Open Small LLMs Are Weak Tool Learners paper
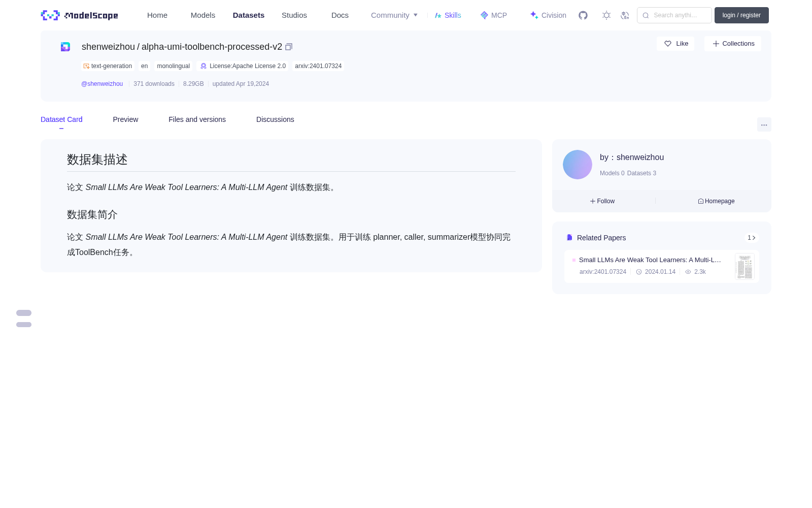This screenshot has height=508, width=812. [650, 260]
